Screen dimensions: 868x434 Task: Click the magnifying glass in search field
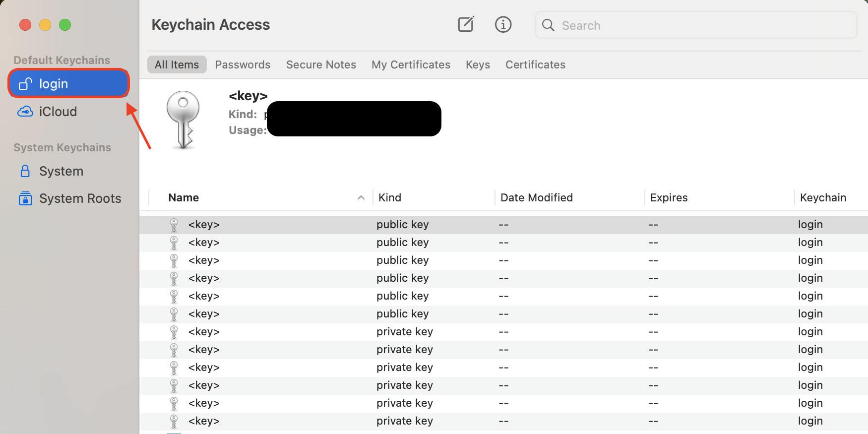click(548, 25)
